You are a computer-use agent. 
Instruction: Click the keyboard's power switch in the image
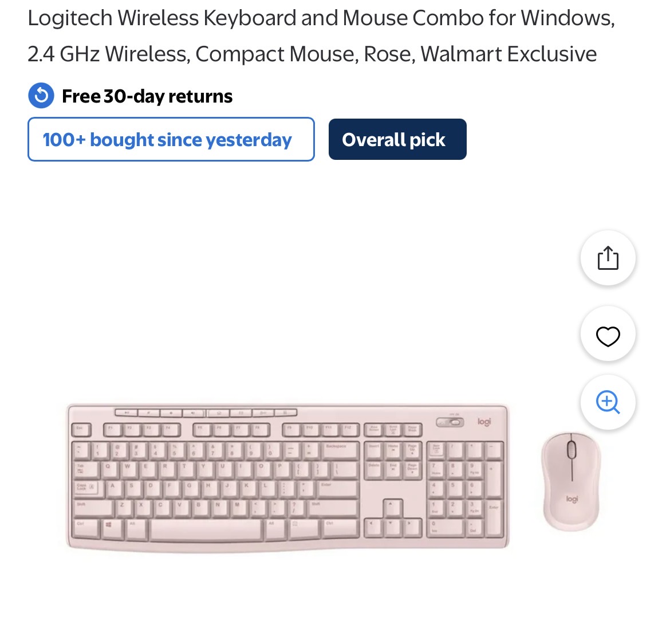[450, 422]
